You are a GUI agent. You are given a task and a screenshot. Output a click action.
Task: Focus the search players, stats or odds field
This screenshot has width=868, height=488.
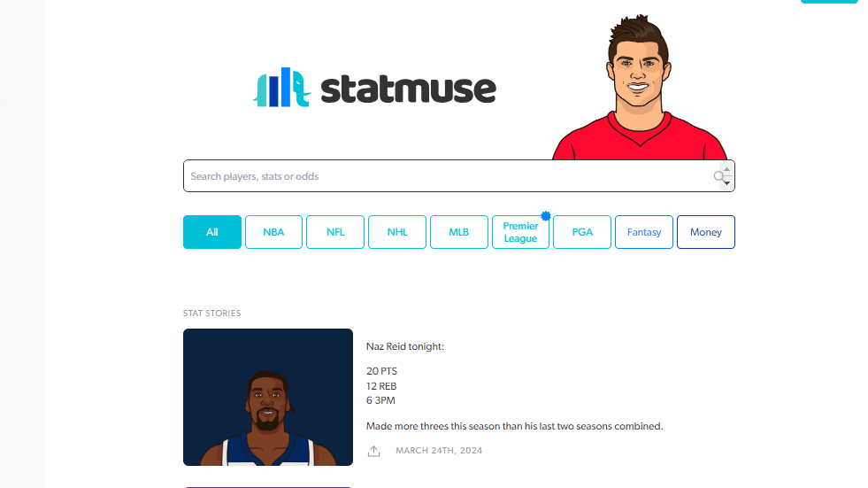(459, 176)
